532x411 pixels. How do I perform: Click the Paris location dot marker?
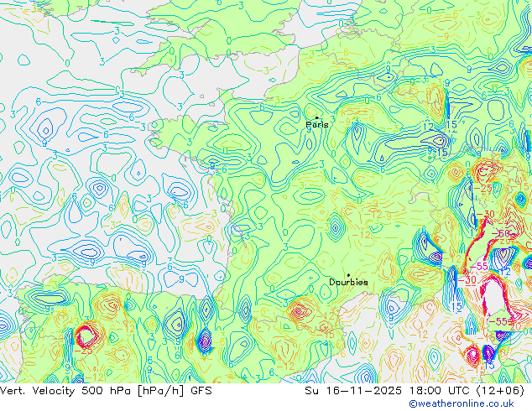[x=317, y=117]
